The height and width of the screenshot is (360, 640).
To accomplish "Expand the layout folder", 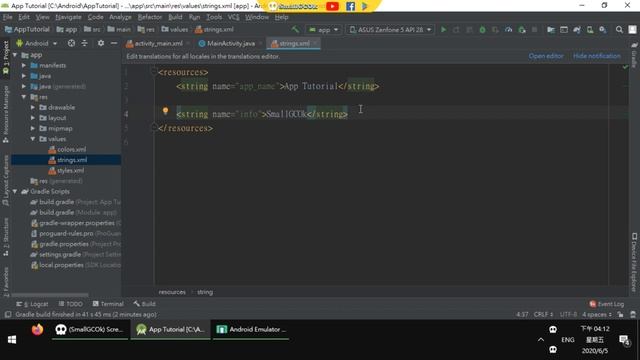I will point(33,118).
